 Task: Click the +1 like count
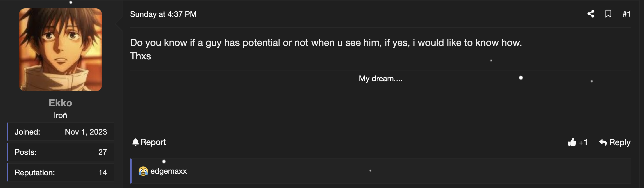pos(583,142)
